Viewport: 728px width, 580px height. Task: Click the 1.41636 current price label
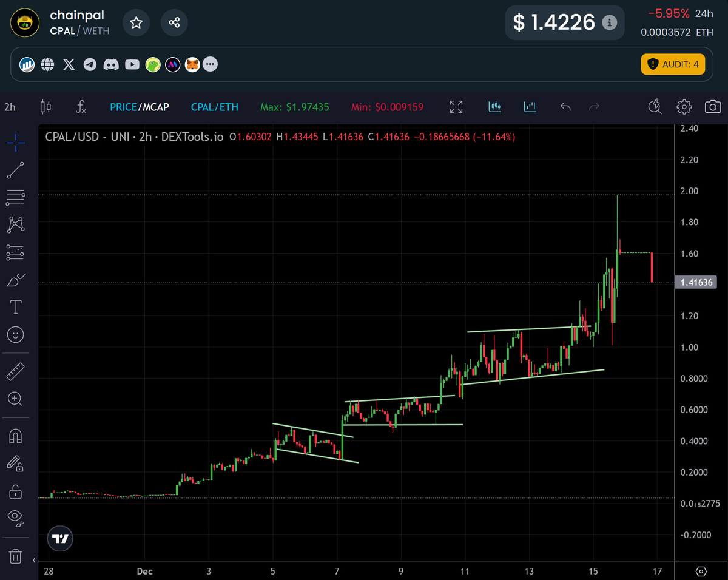[696, 282]
